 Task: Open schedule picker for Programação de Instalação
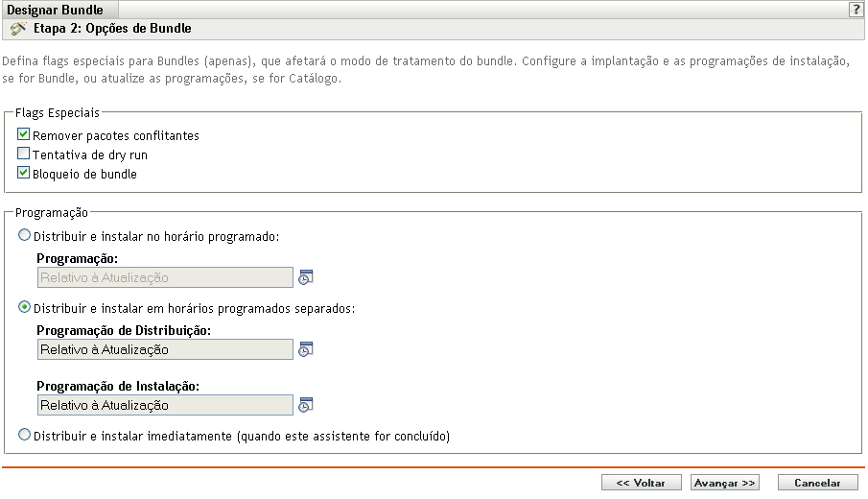click(x=306, y=405)
